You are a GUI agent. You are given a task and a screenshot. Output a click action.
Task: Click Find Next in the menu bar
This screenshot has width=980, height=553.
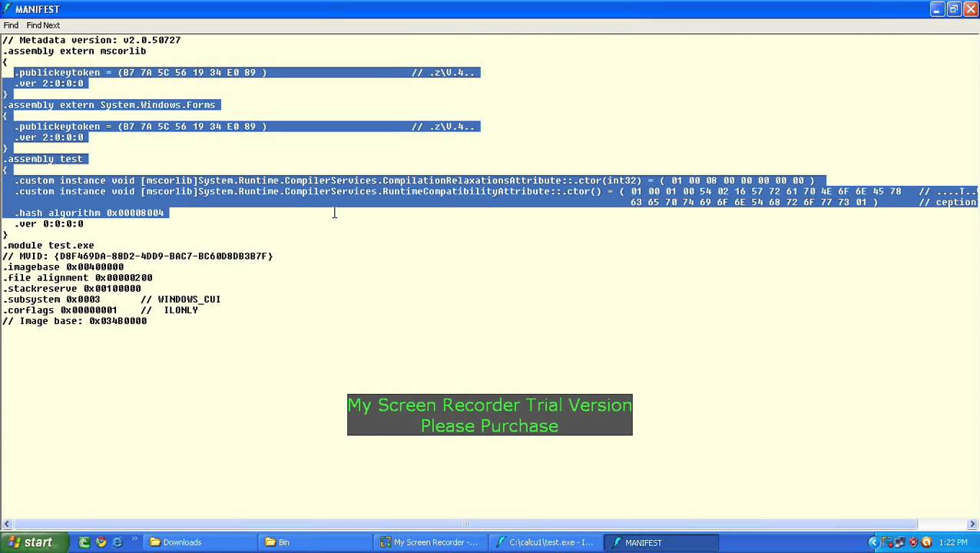point(43,25)
